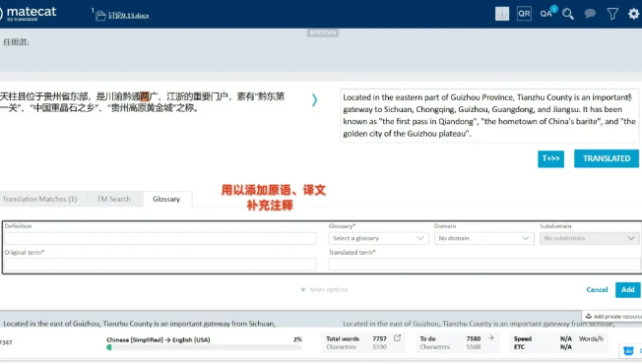Select the Glossary tab
Screen dimensions: 642x364
[x=166, y=199]
